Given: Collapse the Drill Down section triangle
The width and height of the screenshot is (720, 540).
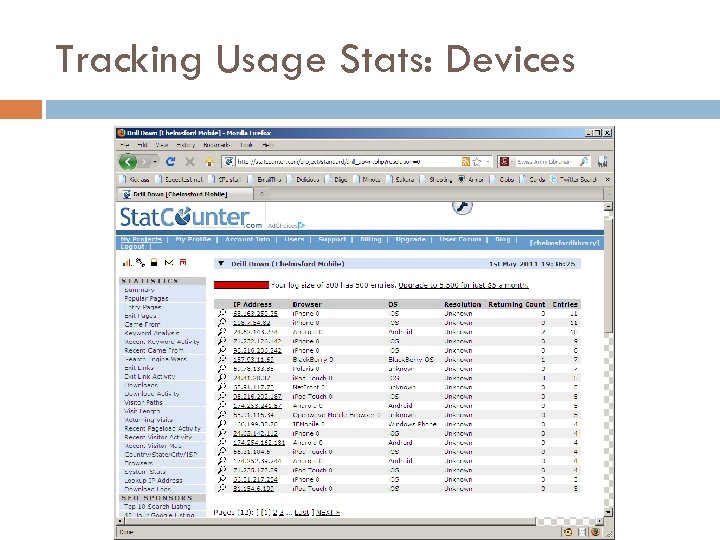Looking at the screenshot, I should (x=221, y=264).
